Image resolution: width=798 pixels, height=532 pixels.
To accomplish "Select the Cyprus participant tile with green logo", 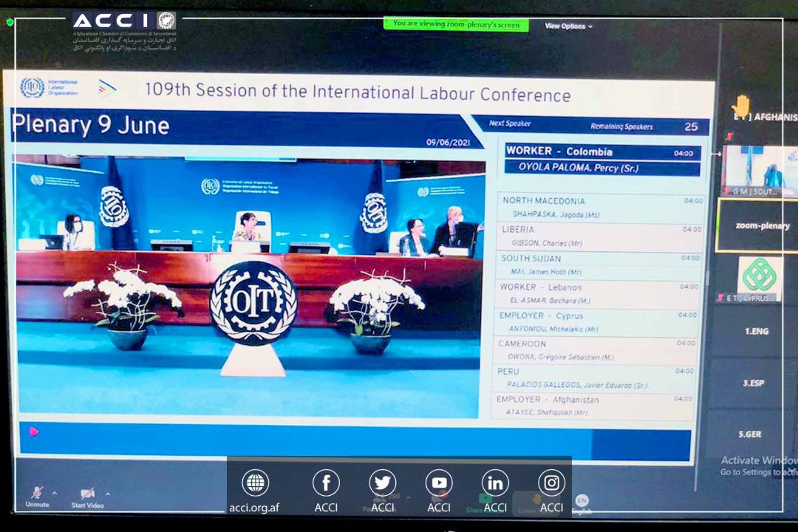I will (x=758, y=279).
